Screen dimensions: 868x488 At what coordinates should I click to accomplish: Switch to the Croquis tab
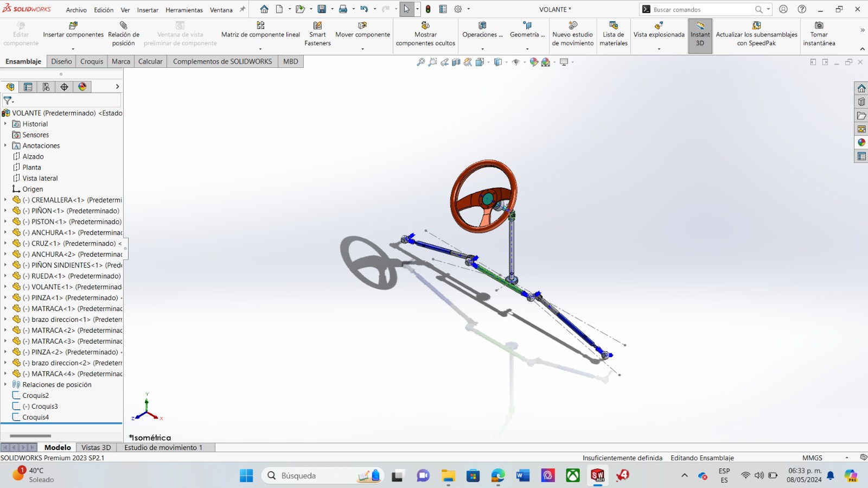92,61
